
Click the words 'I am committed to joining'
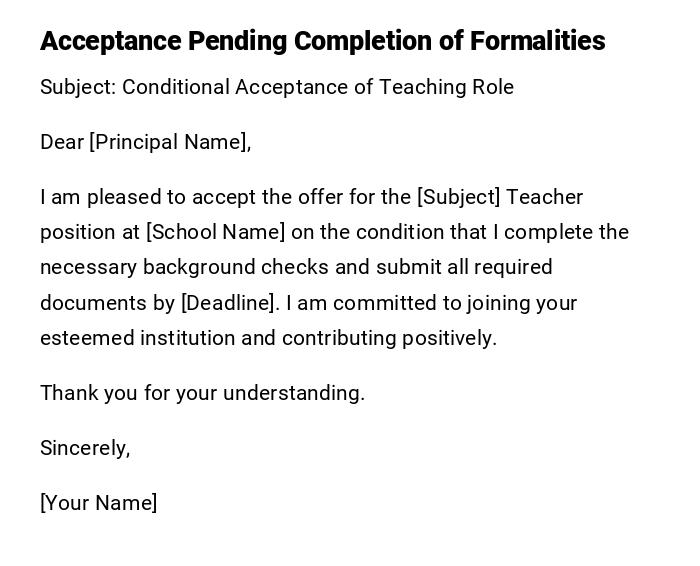pos(397,303)
